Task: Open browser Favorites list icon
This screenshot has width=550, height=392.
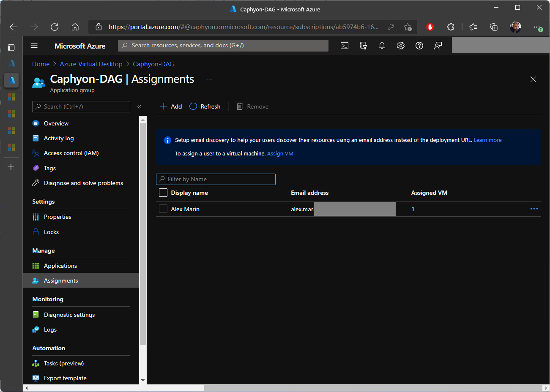Action: point(473,27)
